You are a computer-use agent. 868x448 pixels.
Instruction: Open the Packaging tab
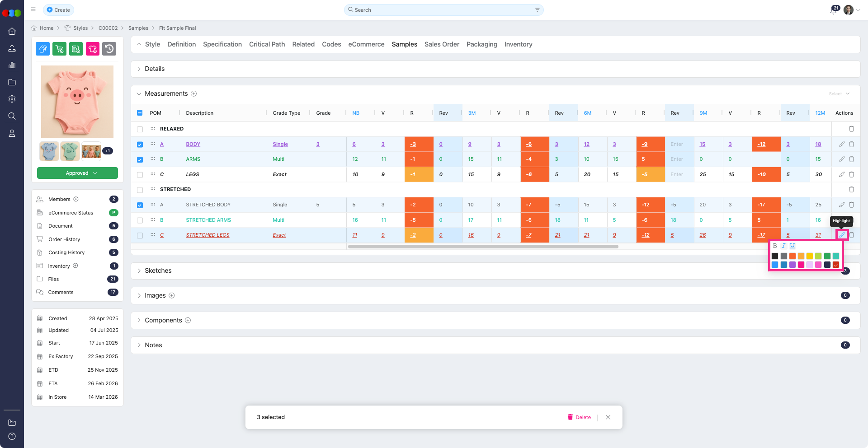pos(481,44)
